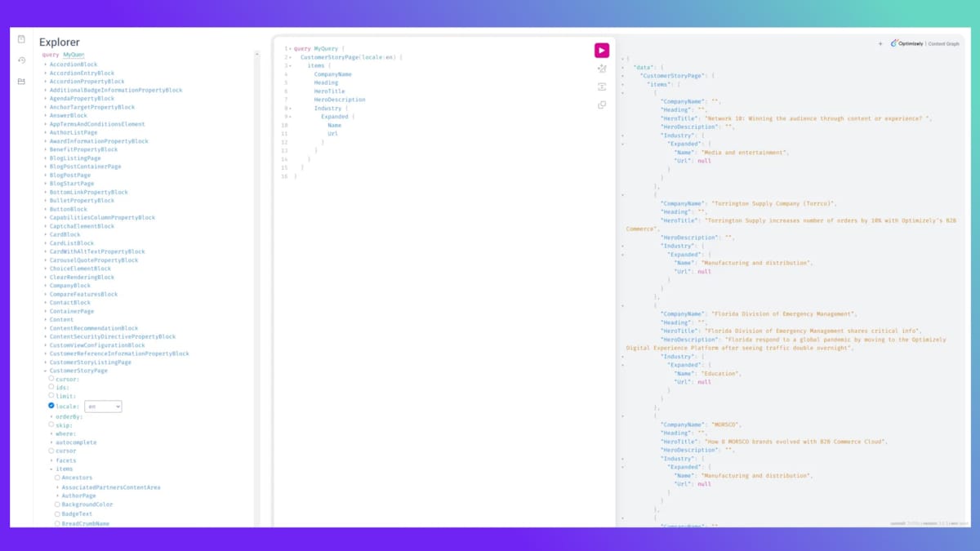The width and height of the screenshot is (980, 551).
Task: Expand ContentRecommendationBlock type
Action: coord(46,328)
